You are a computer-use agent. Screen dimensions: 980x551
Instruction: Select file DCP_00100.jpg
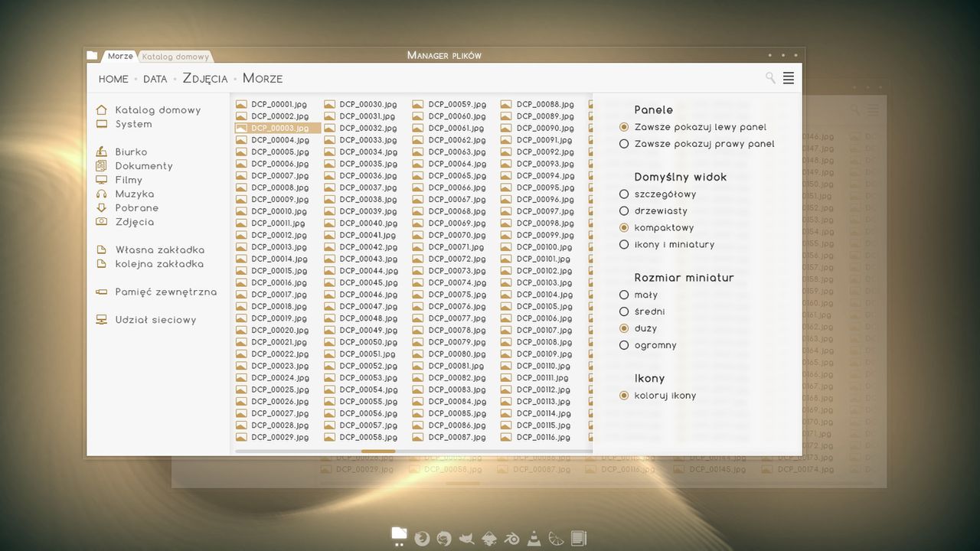pyautogui.click(x=537, y=247)
